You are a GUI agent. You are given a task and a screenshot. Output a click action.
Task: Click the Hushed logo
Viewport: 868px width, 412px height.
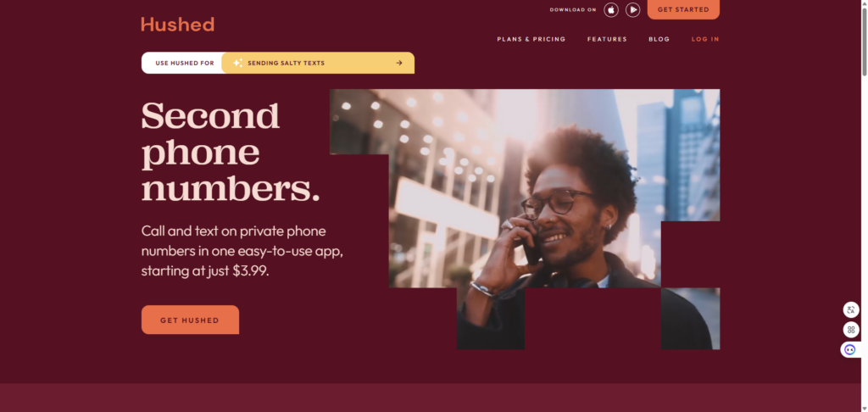178,25
